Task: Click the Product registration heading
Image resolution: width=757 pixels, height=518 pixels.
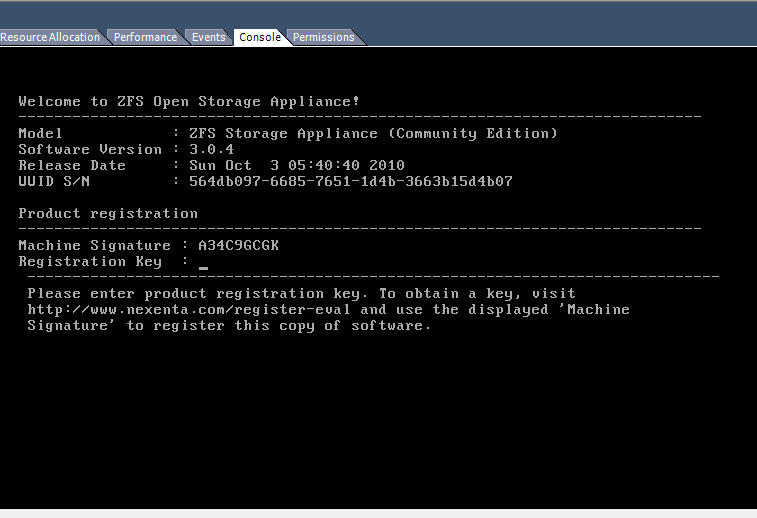Action: [108, 214]
